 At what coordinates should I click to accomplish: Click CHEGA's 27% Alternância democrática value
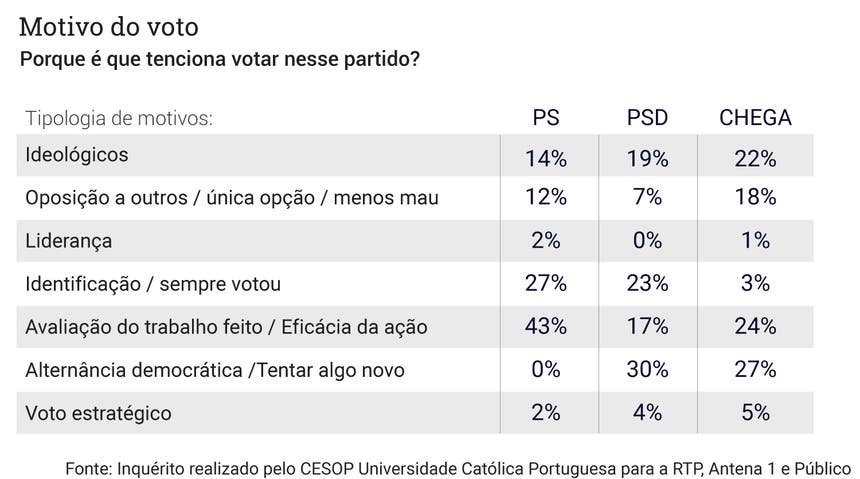click(x=755, y=370)
